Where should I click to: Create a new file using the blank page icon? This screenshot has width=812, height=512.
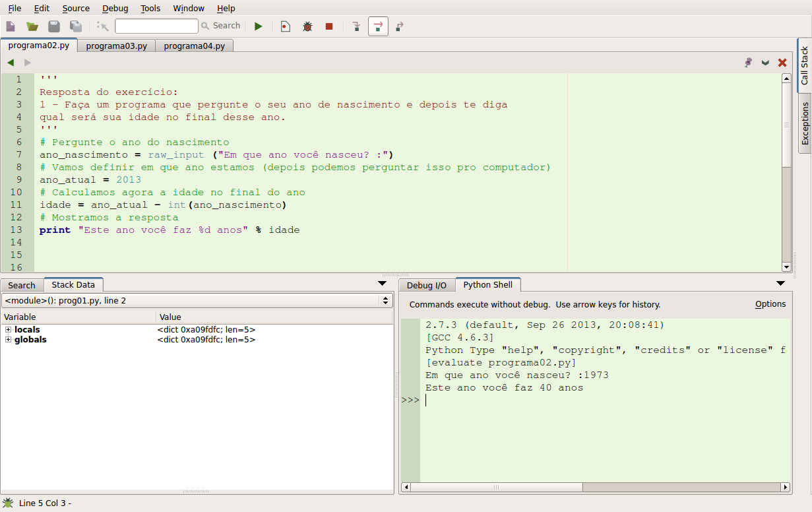11,26
